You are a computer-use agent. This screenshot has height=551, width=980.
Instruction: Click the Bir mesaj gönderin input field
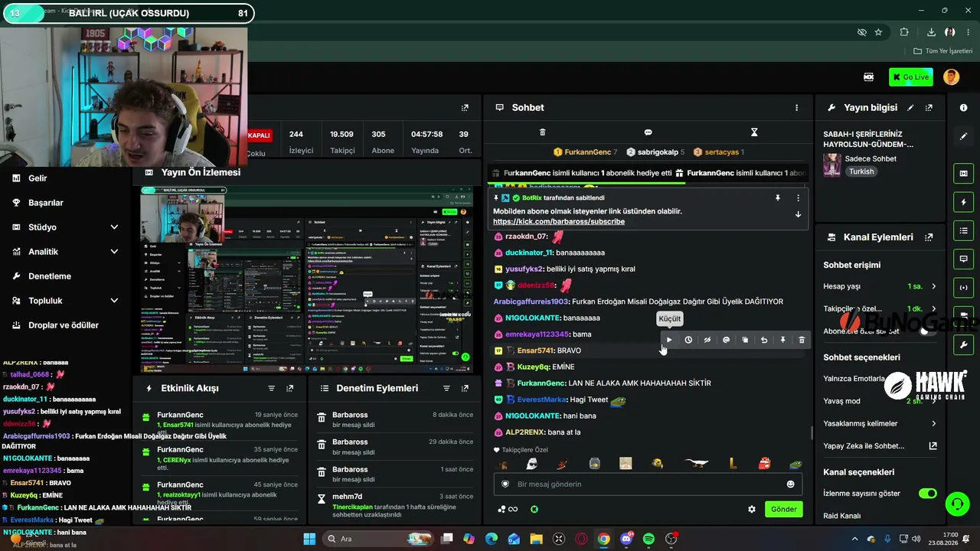coord(648,484)
